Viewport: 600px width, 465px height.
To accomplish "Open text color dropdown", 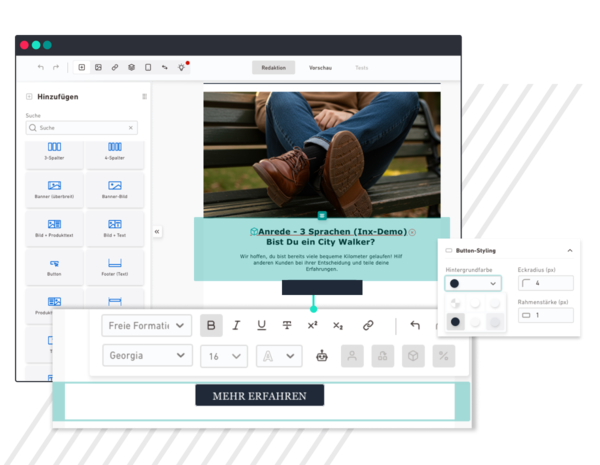I will coord(279,356).
